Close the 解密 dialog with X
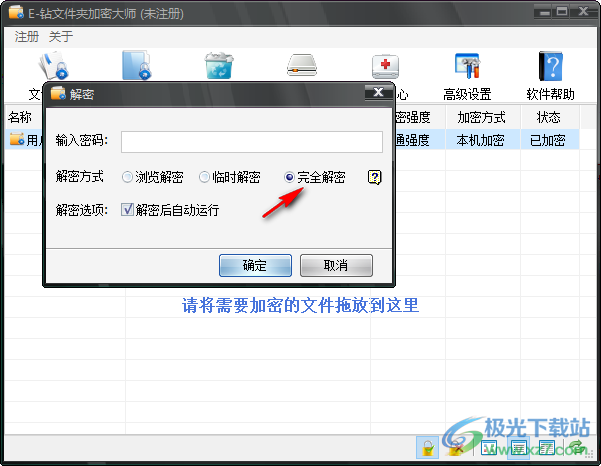The width and height of the screenshot is (601, 466). click(x=379, y=92)
